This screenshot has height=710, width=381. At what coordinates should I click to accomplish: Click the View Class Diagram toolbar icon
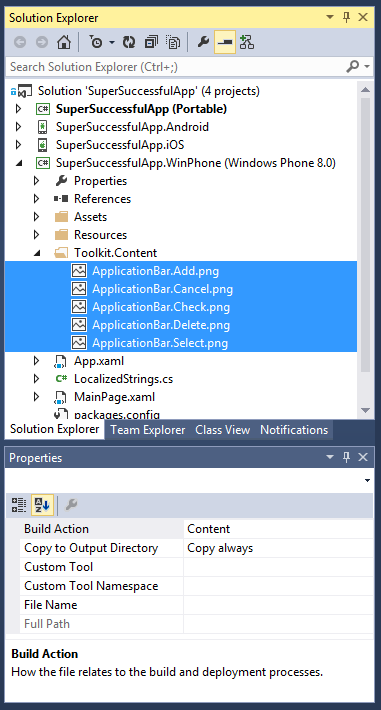(247, 43)
